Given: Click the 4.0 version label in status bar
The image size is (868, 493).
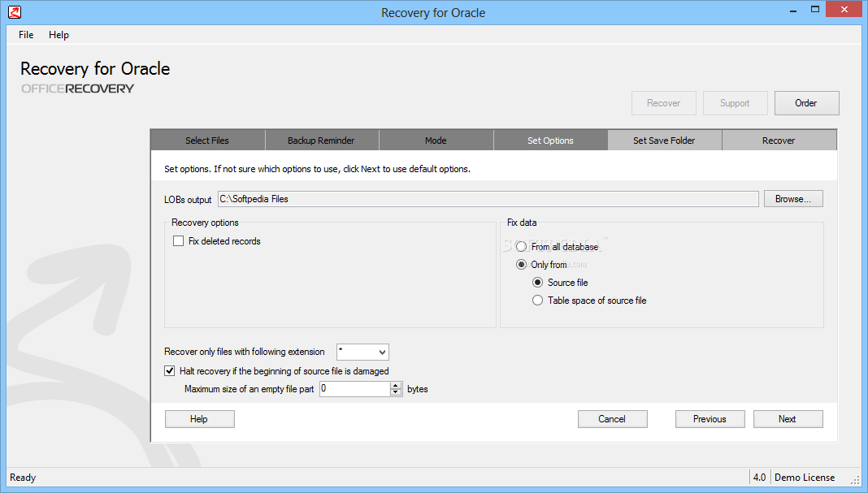Looking at the screenshot, I should click(759, 478).
